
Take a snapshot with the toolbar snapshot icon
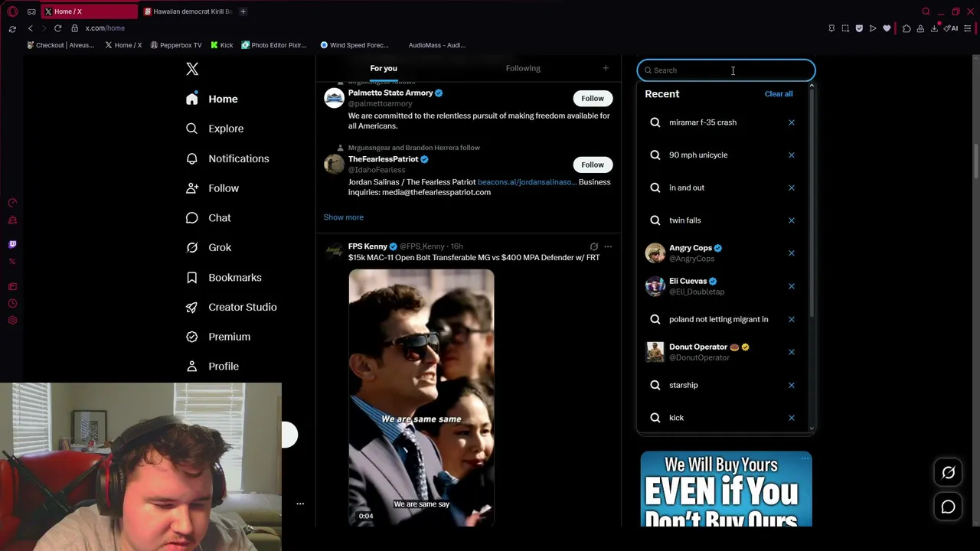[x=845, y=28]
